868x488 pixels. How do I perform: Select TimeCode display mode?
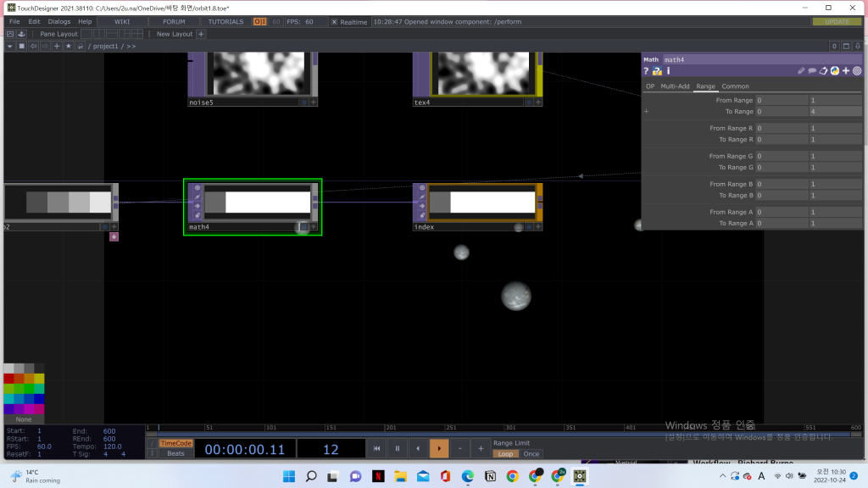tap(175, 443)
